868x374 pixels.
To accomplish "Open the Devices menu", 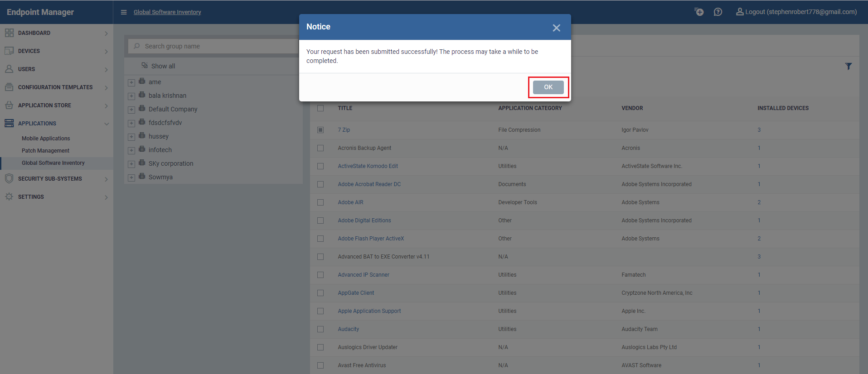I will [x=57, y=51].
